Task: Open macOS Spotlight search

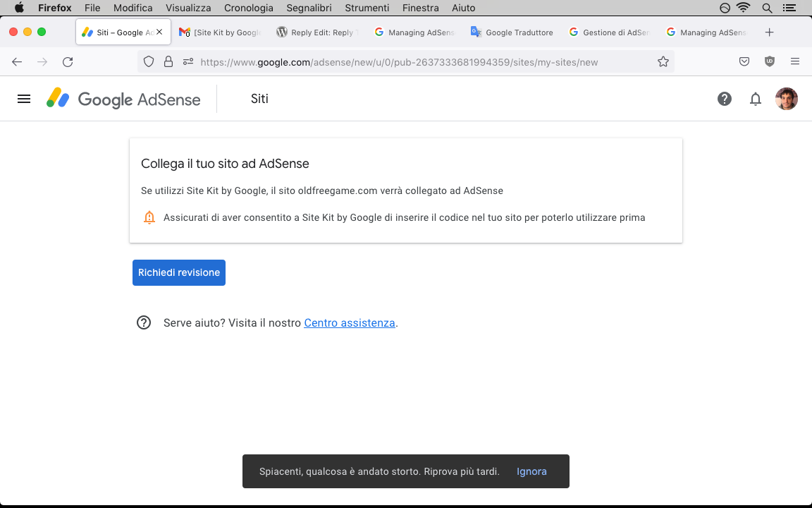Action: pyautogui.click(x=767, y=8)
